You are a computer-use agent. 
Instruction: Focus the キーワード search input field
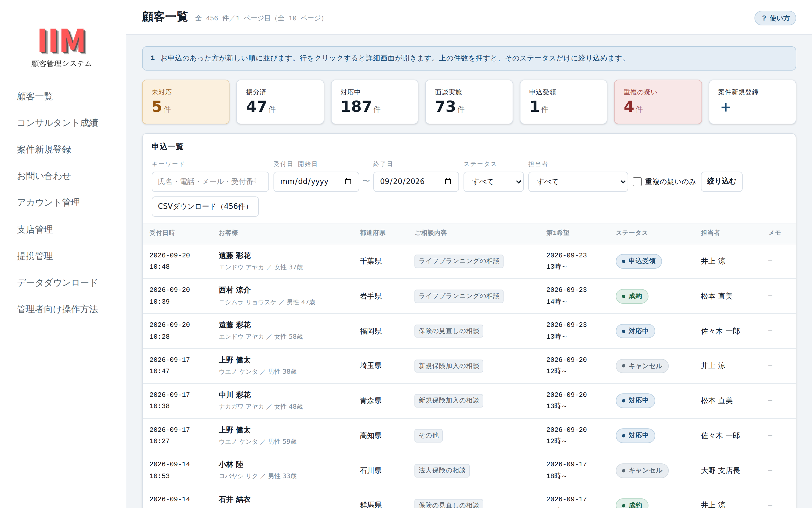pos(210,182)
